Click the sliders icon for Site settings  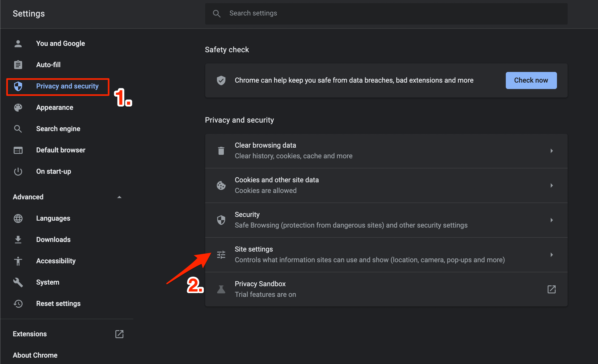coord(221,255)
